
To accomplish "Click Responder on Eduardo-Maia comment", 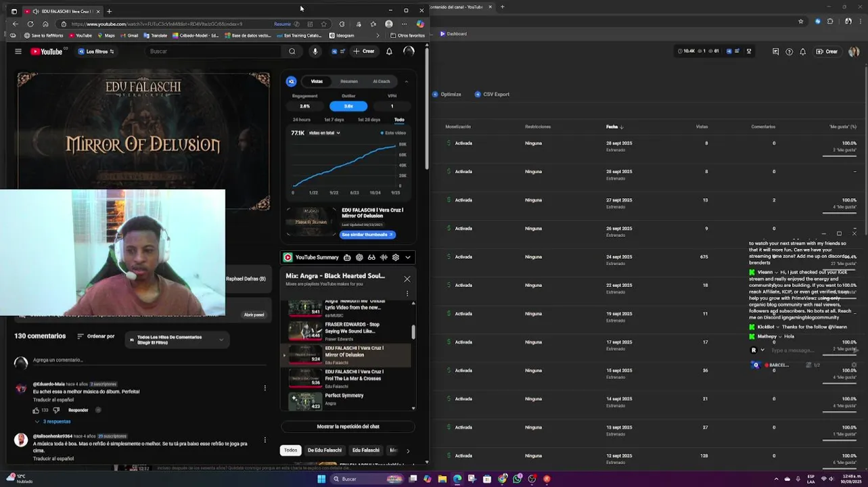I will click(x=78, y=410).
